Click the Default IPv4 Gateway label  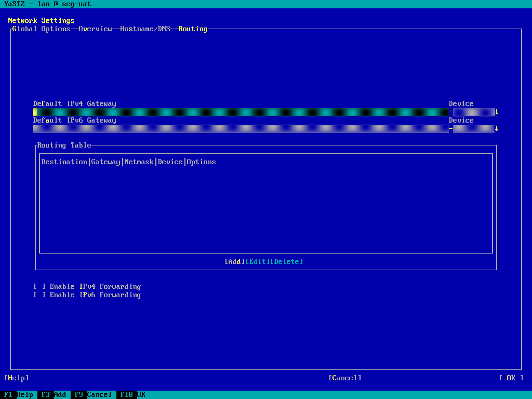(x=75, y=104)
